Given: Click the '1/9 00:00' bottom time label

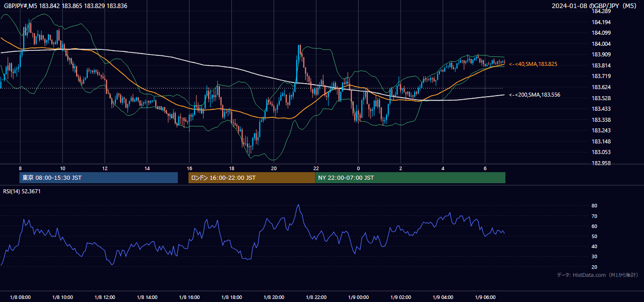Looking at the screenshot, I should coord(358,297).
